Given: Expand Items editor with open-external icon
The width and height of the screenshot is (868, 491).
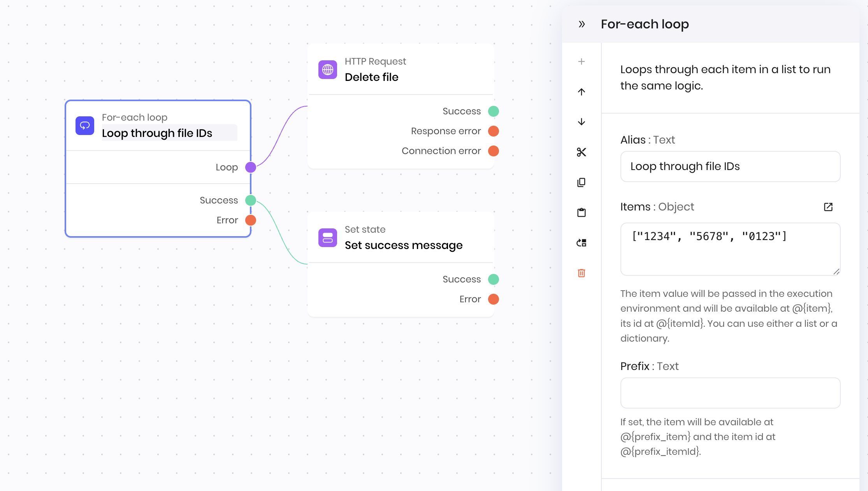Looking at the screenshot, I should pos(828,207).
